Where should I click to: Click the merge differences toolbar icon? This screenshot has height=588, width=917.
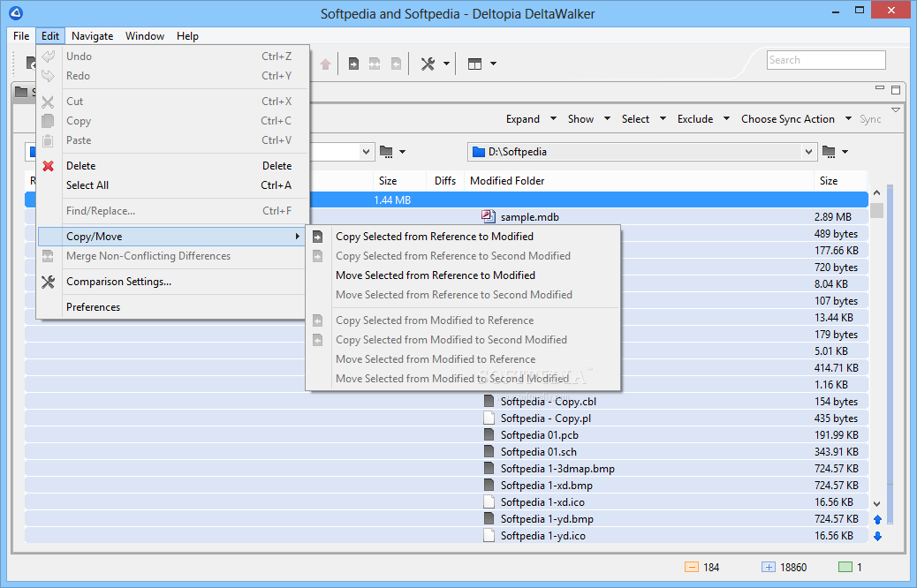pyautogui.click(x=375, y=64)
